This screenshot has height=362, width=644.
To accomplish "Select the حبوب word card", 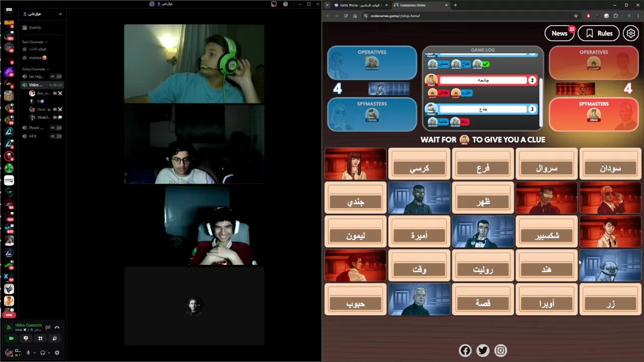I will [x=356, y=299].
